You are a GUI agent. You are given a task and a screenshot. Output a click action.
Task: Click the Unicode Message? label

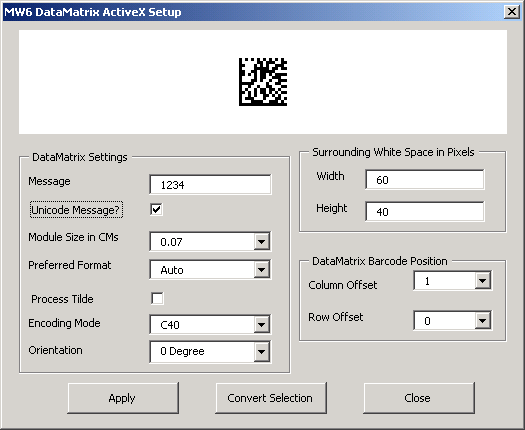click(x=76, y=210)
